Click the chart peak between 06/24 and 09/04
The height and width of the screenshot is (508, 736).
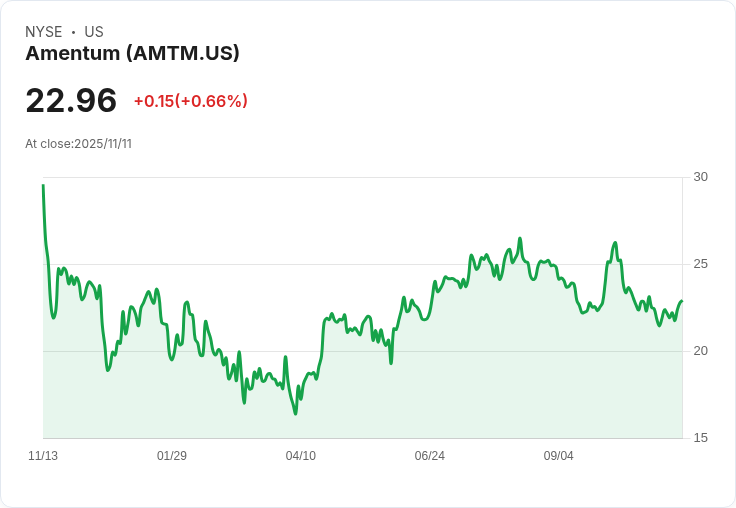tap(520, 238)
